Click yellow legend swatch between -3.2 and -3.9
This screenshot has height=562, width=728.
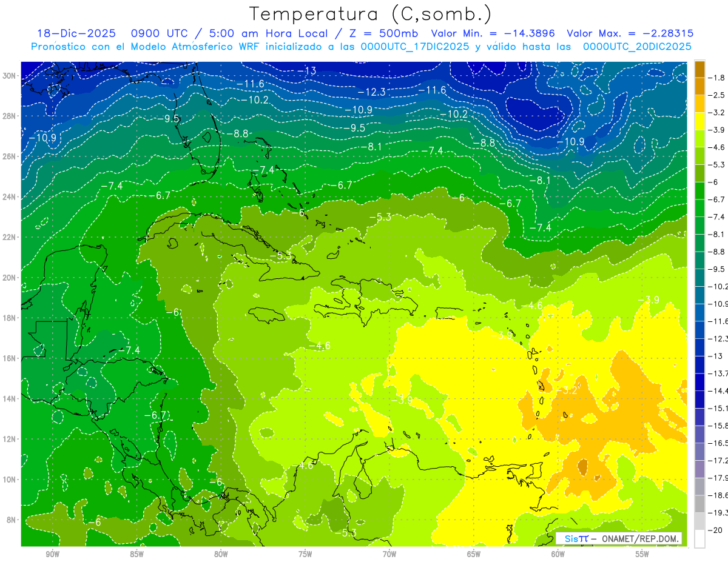click(699, 121)
